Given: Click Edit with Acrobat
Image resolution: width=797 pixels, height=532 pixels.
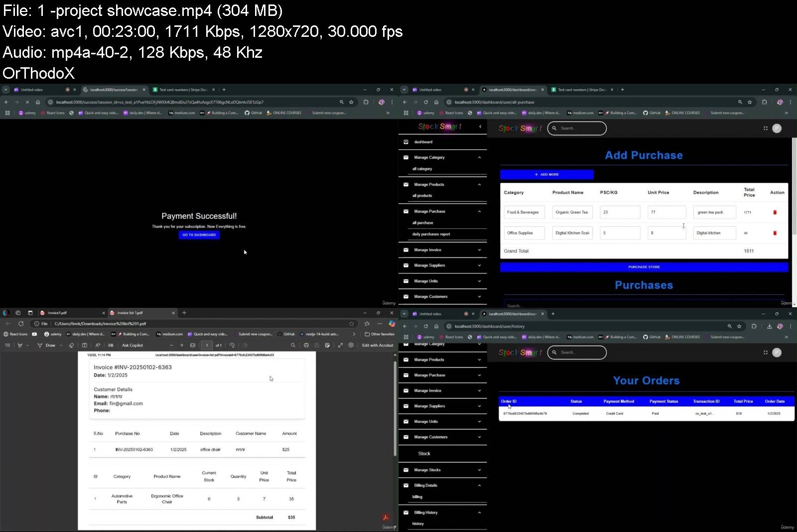Looking at the screenshot, I should (x=378, y=345).
